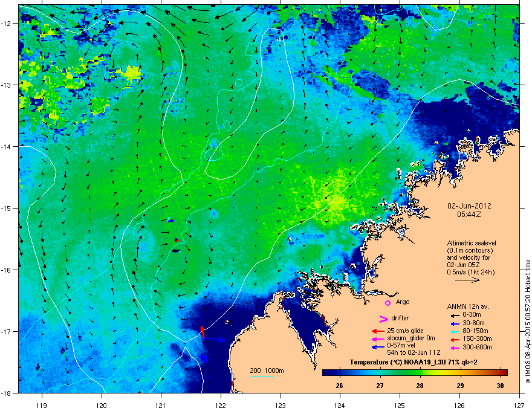Select the red 25 cm/s glide arrow
The height and width of the screenshot is (411, 532).
pos(378,331)
